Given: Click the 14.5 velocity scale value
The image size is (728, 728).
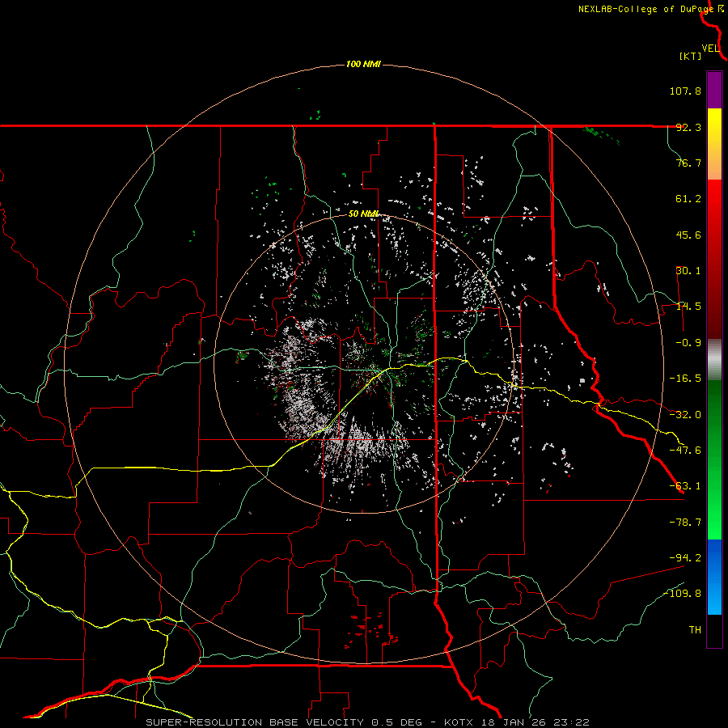Looking at the screenshot, I should [x=688, y=307].
